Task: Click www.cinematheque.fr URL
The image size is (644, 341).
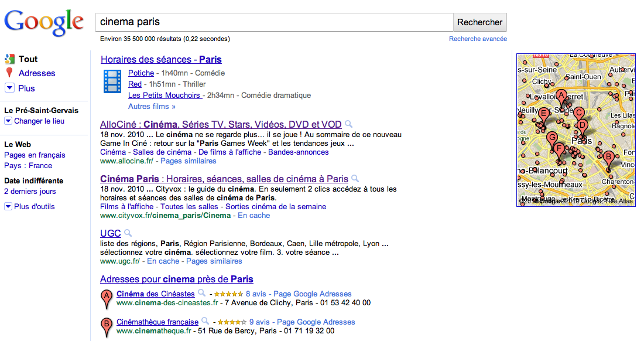Action: [154, 330]
